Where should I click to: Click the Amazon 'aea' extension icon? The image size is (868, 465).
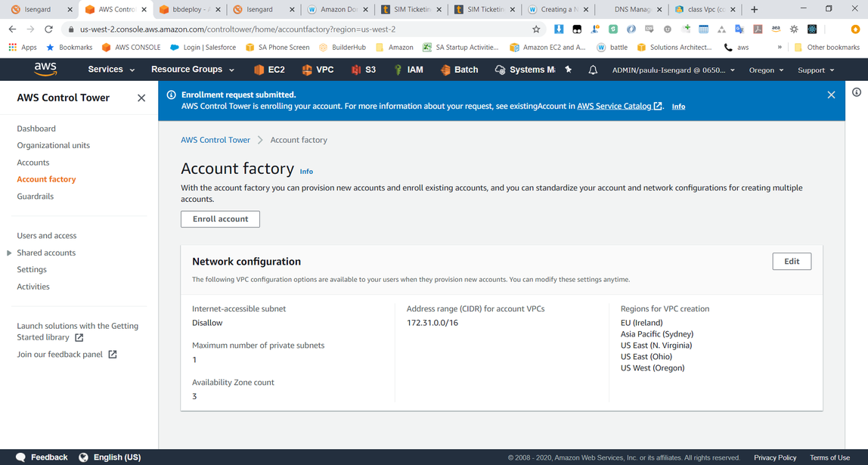776,29
